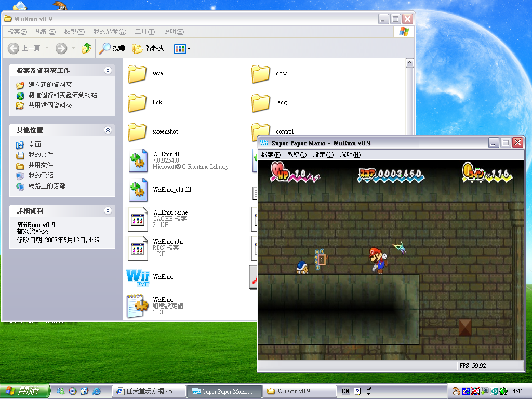
Task: Click 建立新的資料夾 link
Action: click(x=50, y=85)
